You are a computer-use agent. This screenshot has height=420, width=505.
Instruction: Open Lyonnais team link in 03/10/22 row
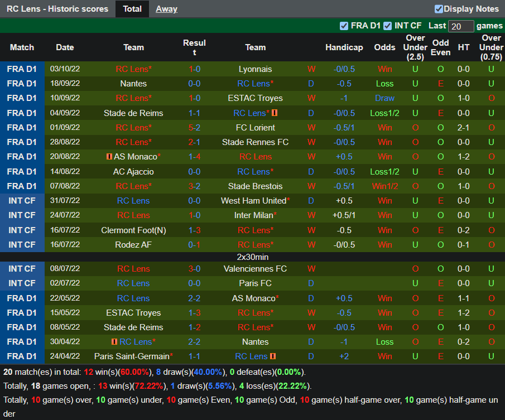[x=255, y=69]
